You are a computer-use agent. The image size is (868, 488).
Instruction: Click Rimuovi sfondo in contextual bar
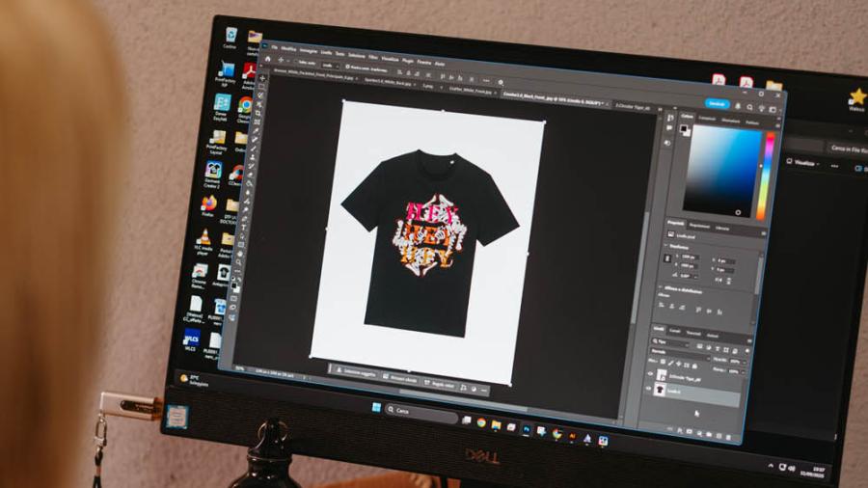(x=400, y=378)
